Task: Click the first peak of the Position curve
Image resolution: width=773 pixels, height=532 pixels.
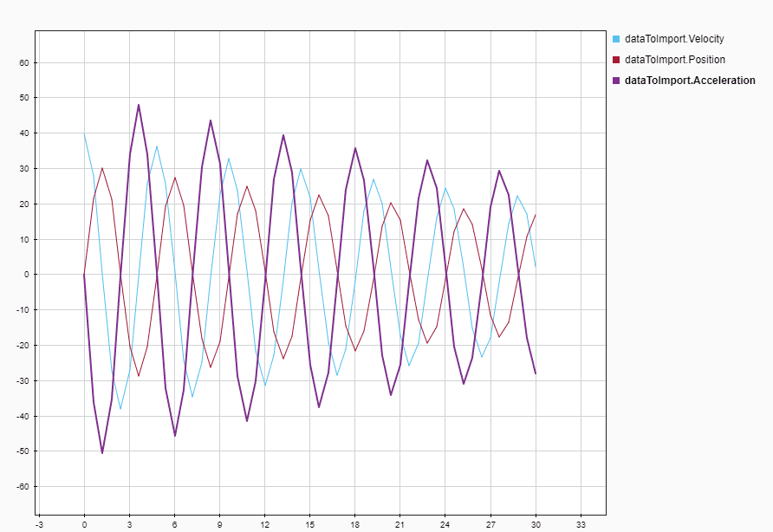Action: [x=102, y=168]
